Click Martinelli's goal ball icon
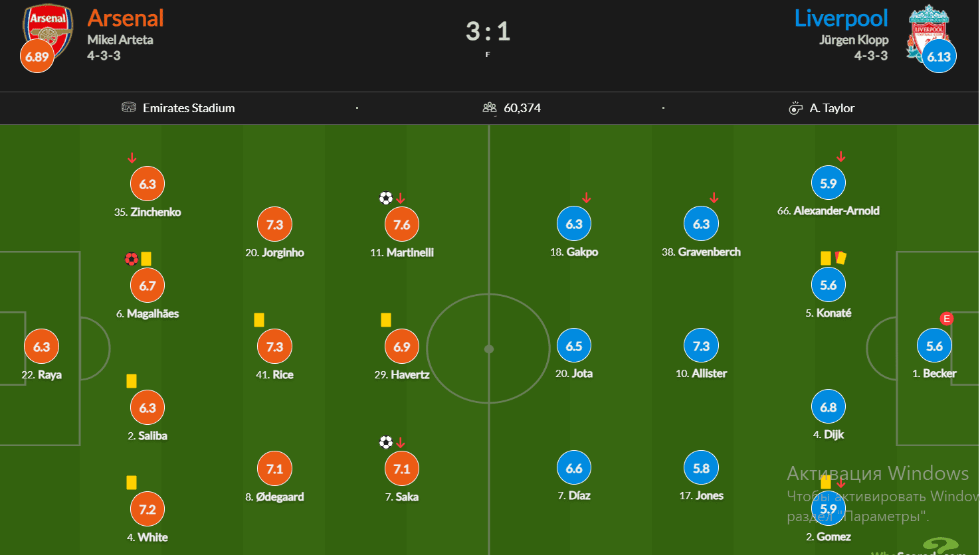This screenshot has width=980, height=555. coord(386,198)
